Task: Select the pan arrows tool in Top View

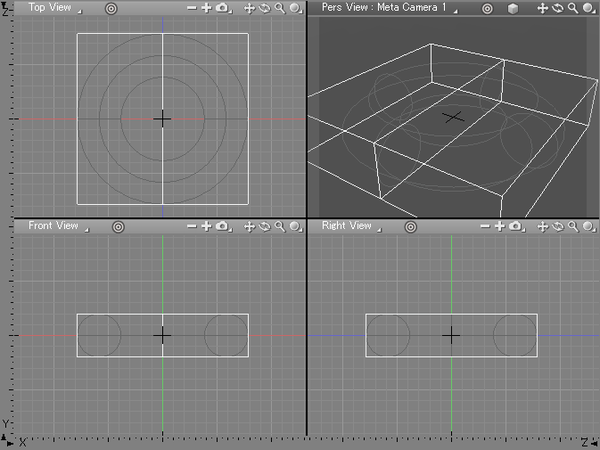Action: point(249,8)
